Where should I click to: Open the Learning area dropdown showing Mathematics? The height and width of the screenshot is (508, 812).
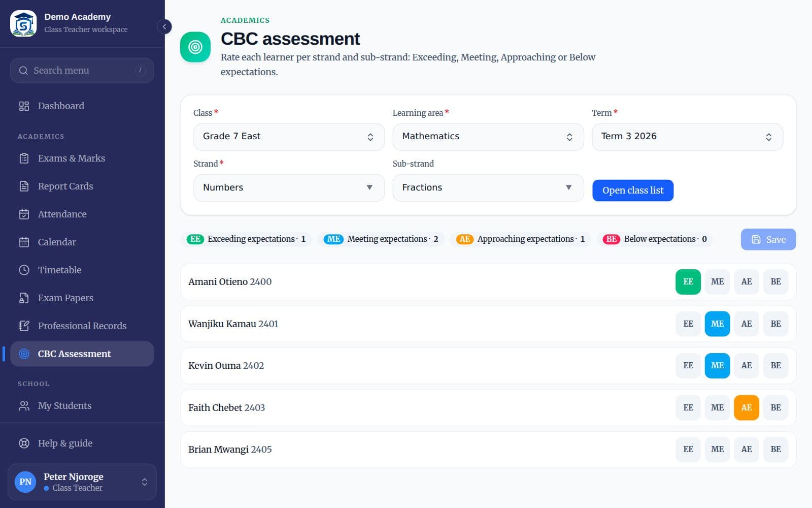(x=488, y=137)
